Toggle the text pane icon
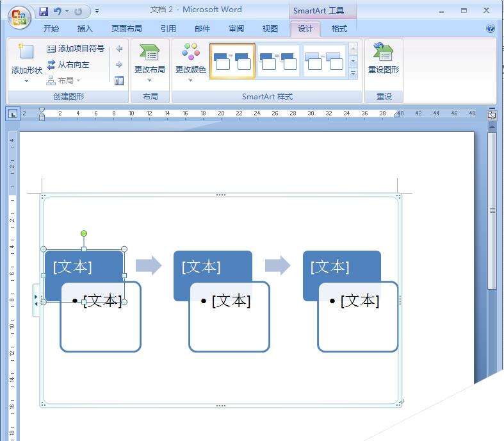The height and width of the screenshot is (441, 504). coord(119,81)
